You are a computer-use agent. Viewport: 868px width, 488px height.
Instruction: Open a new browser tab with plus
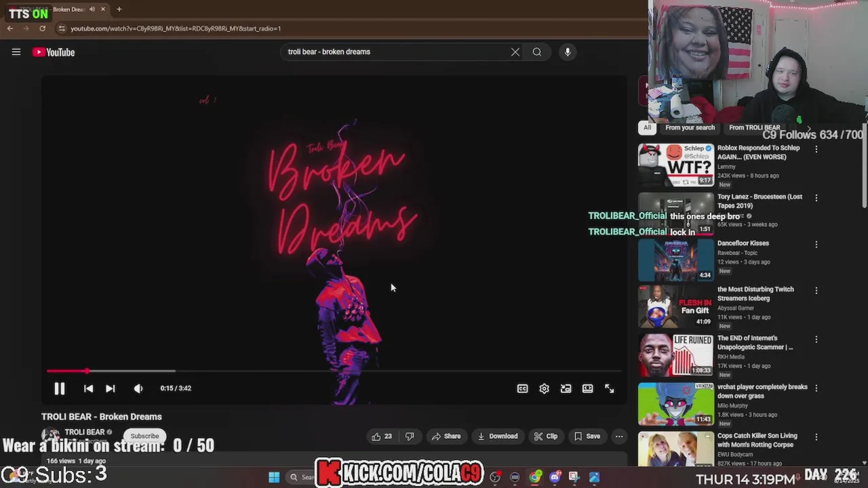(119, 9)
